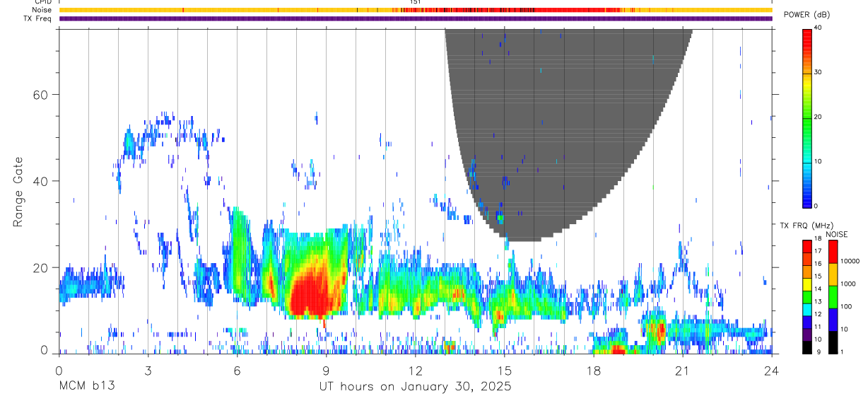
Task: Click x-axis tick label '18'
Action: pyautogui.click(x=594, y=370)
